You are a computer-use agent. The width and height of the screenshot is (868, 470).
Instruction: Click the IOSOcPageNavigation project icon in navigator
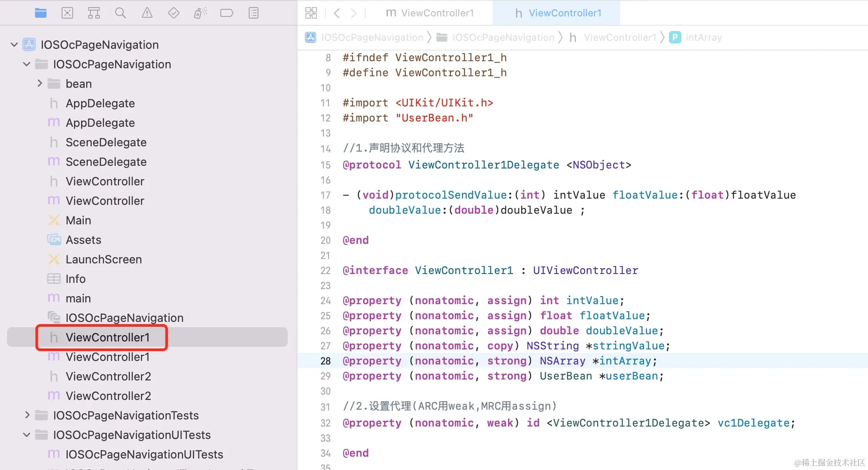pyautogui.click(x=29, y=45)
